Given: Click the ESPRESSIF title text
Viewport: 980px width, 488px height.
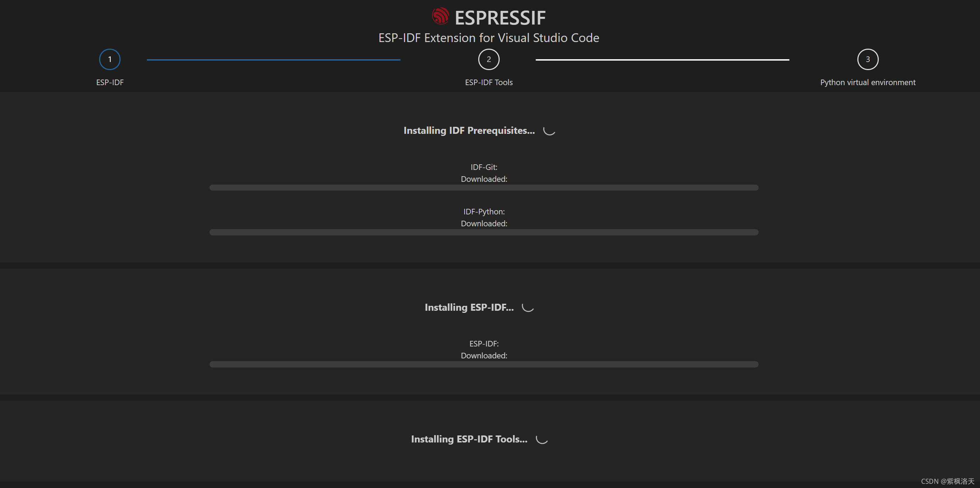Looking at the screenshot, I should (500, 18).
